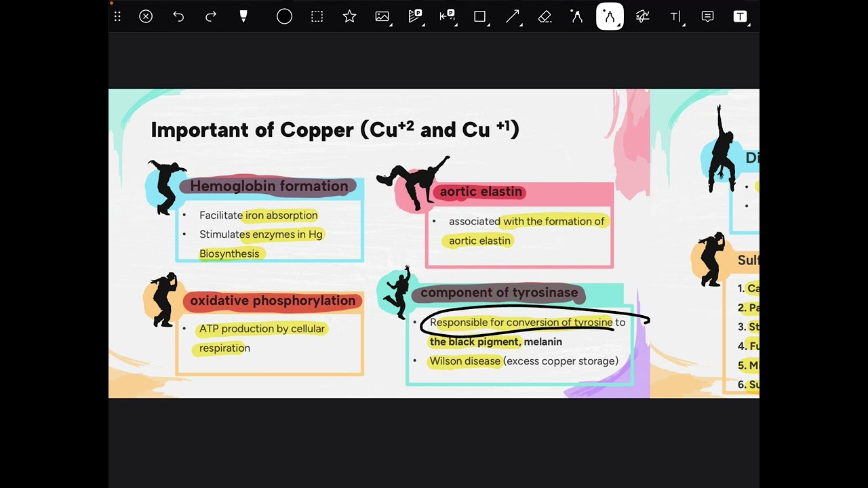Click 'Responsible for conversion of tyrosine to' line
The width and height of the screenshot is (868, 488).
[528, 323]
